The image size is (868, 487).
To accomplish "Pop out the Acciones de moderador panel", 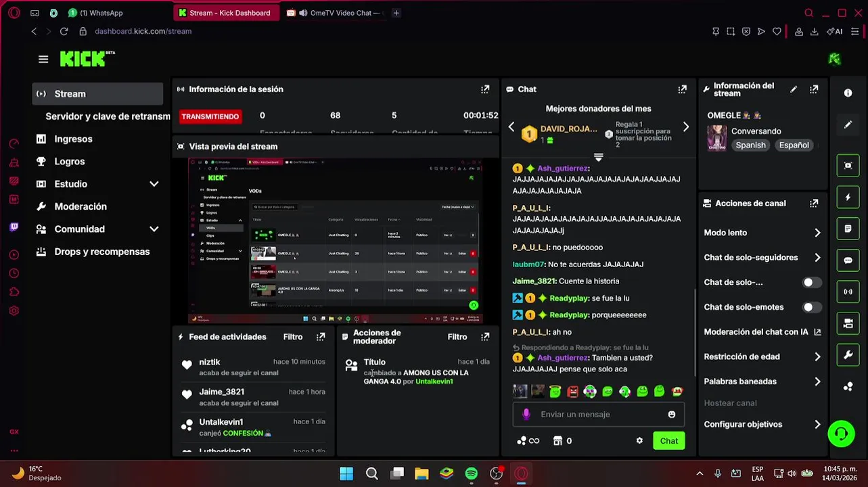I will 485,337.
